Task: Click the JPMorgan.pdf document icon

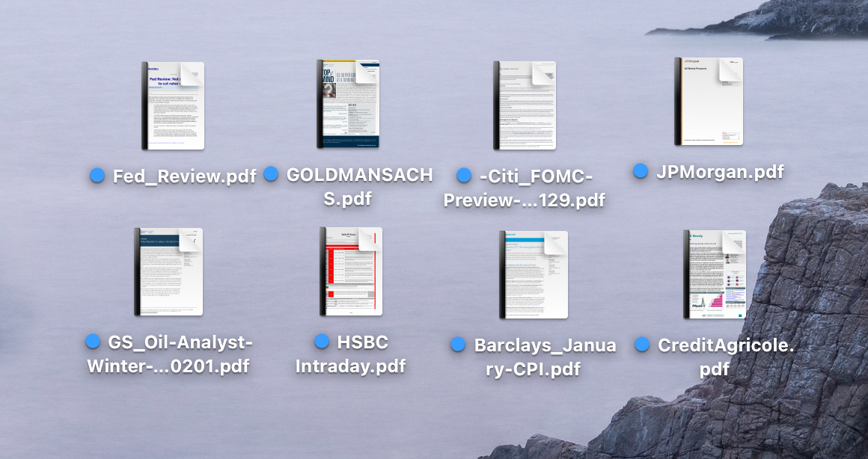Action: 709,101
